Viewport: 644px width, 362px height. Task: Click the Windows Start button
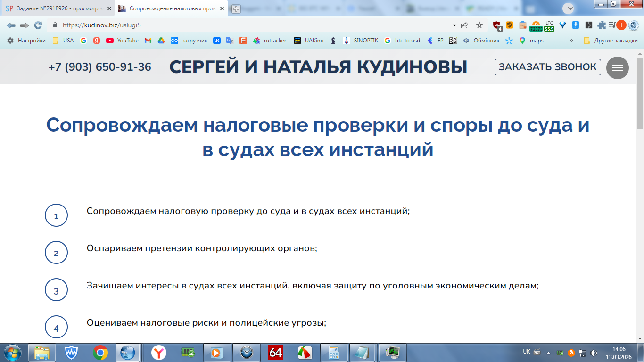tap(12, 353)
